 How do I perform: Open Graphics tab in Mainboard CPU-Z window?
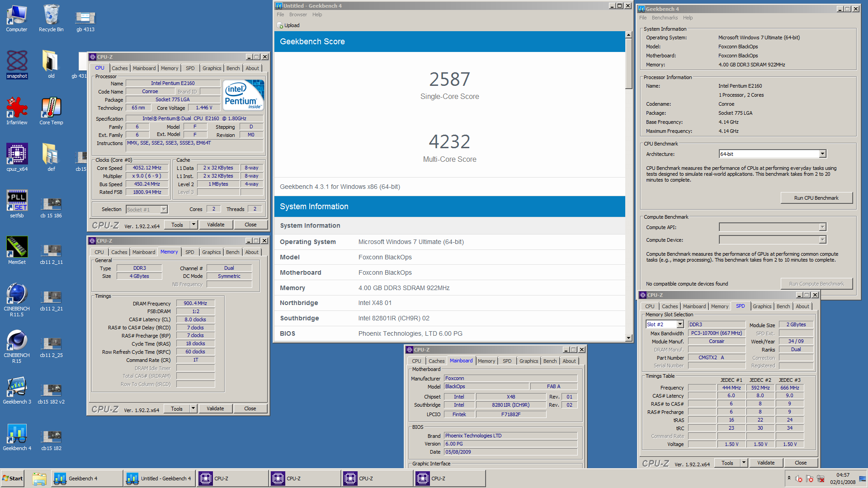(529, 361)
